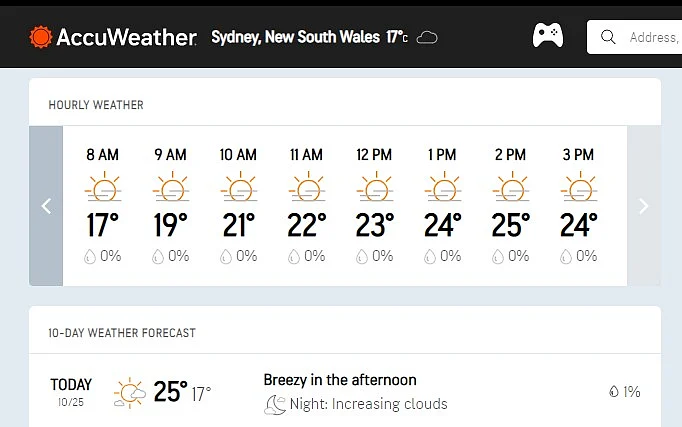Viewport: 682px width, 427px height.
Task: Open the game controller icon
Action: (x=547, y=37)
